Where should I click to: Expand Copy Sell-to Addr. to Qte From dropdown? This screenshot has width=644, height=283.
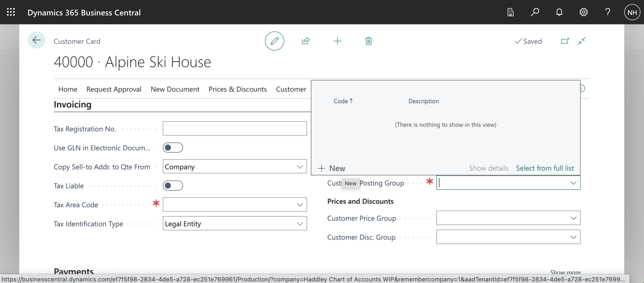[x=300, y=167]
